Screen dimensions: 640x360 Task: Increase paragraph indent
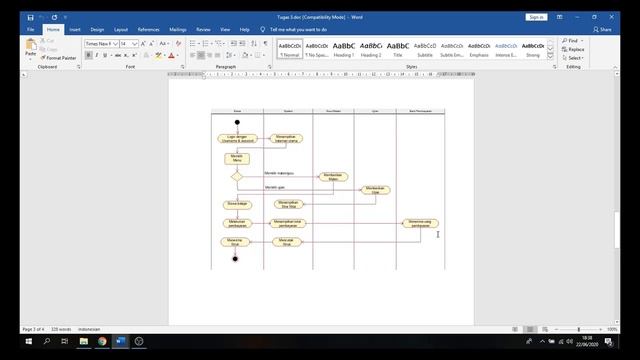242,43
